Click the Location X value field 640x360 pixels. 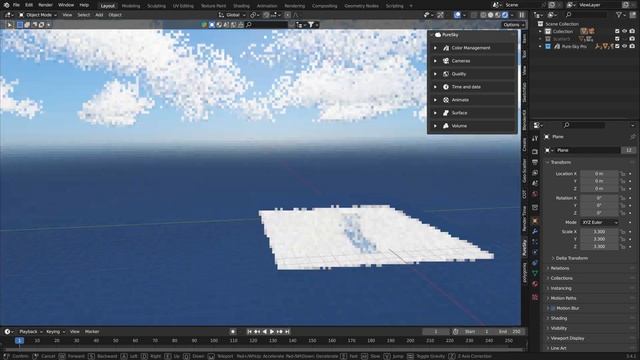(x=599, y=174)
